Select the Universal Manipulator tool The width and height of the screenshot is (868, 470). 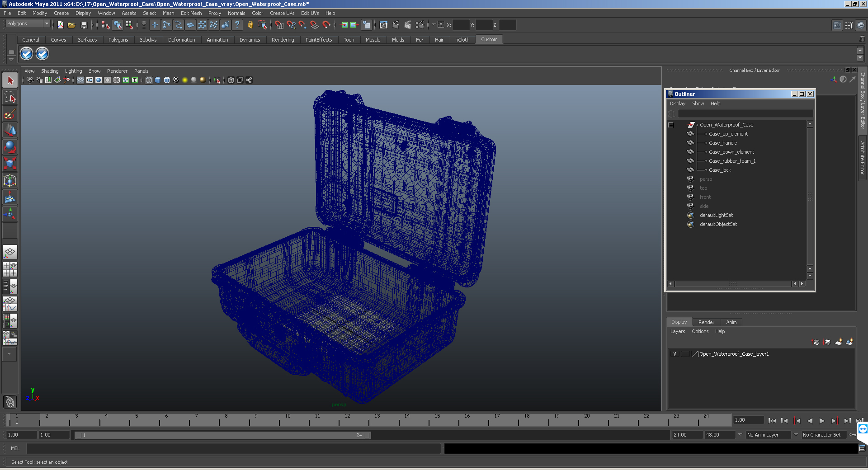pyautogui.click(x=10, y=180)
